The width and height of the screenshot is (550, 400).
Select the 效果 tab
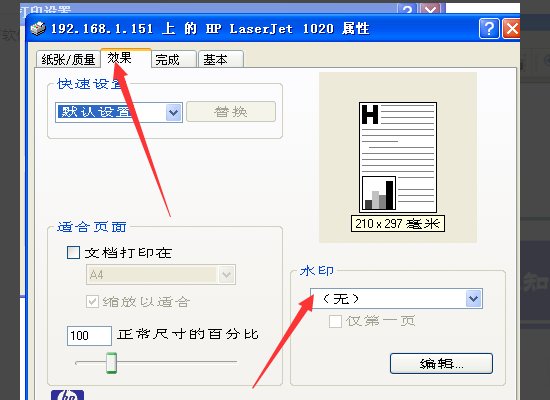tap(126, 58)
